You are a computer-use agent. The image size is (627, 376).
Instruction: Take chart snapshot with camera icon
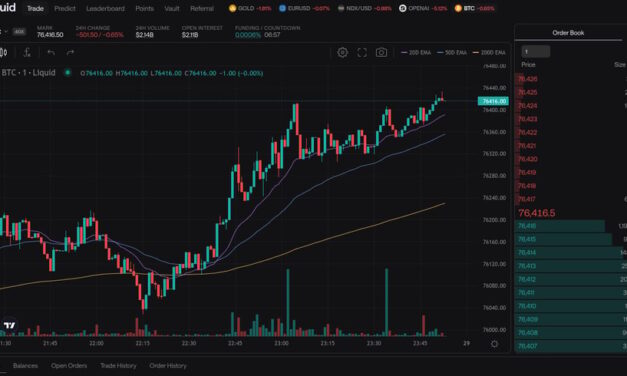(x=381, y=52)
